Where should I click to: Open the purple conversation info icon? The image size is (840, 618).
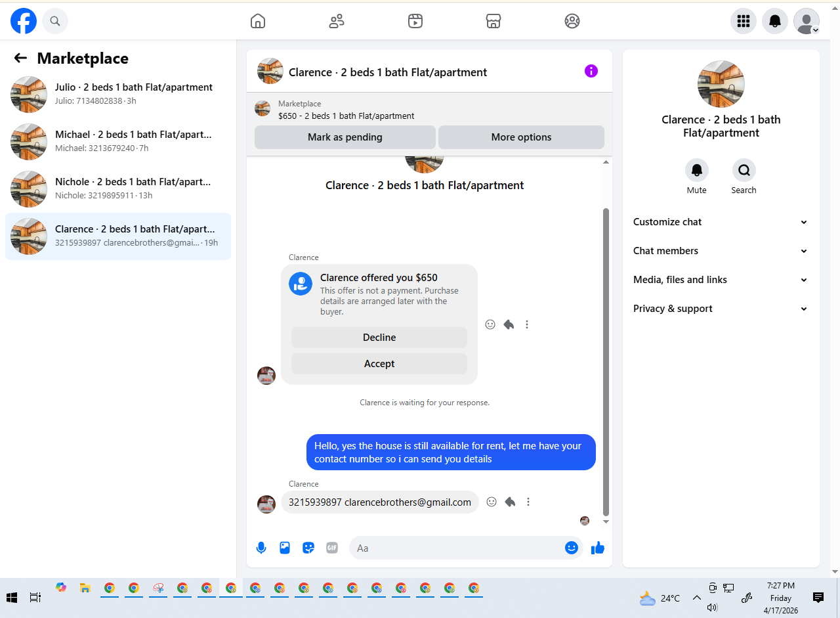(591, 71)
